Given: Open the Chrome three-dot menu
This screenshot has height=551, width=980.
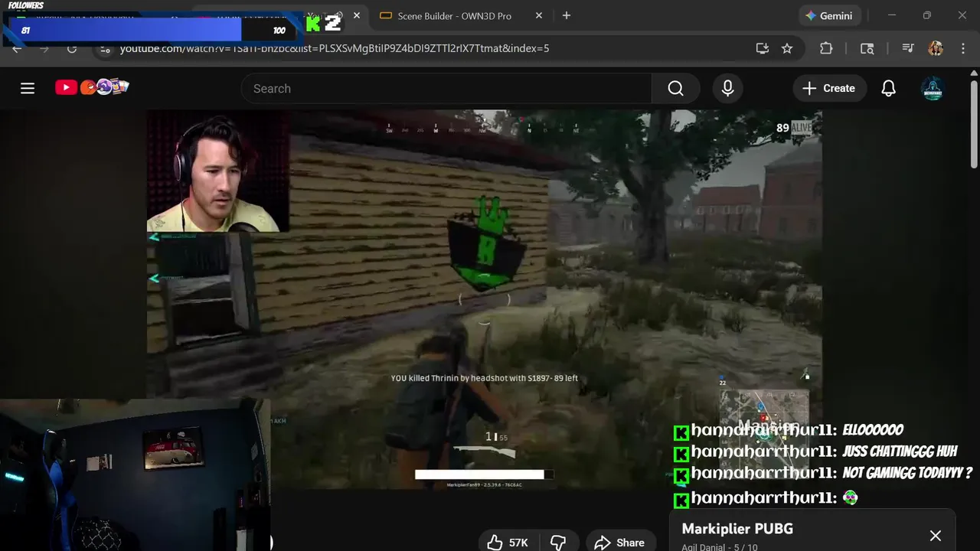Looking at the screenshot, I should click(x=963, y=48).
